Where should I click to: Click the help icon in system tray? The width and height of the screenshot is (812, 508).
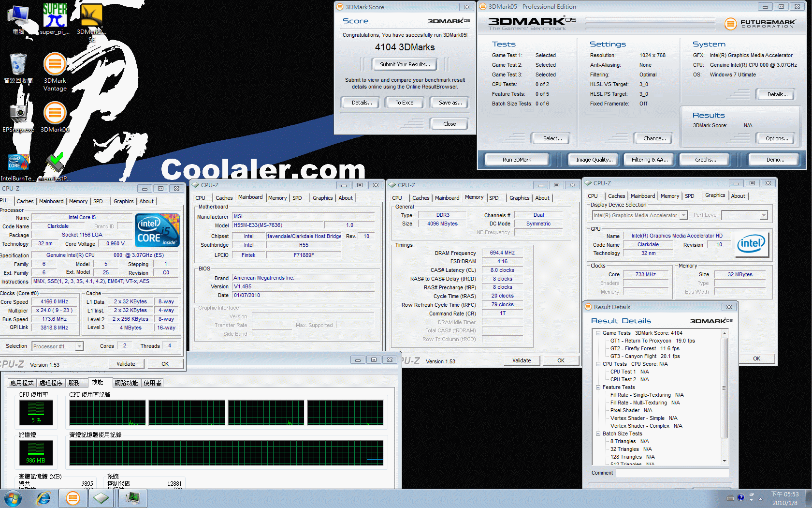coord(740,498)
